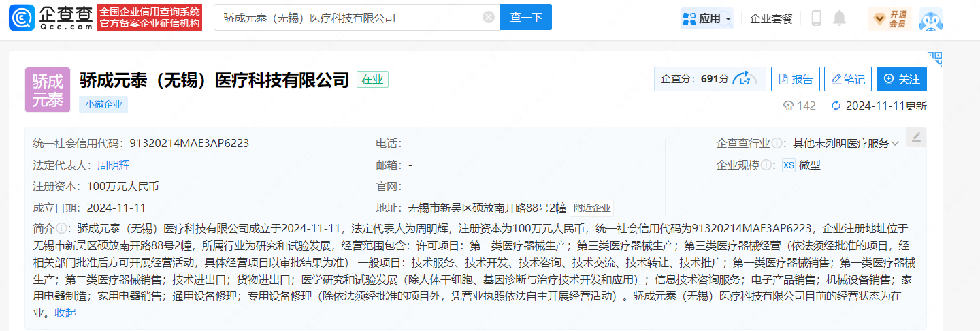Click the view count eye icon showing 142
Image resolution: width=980 pixels, height=331 pixels.
point(789,106)
